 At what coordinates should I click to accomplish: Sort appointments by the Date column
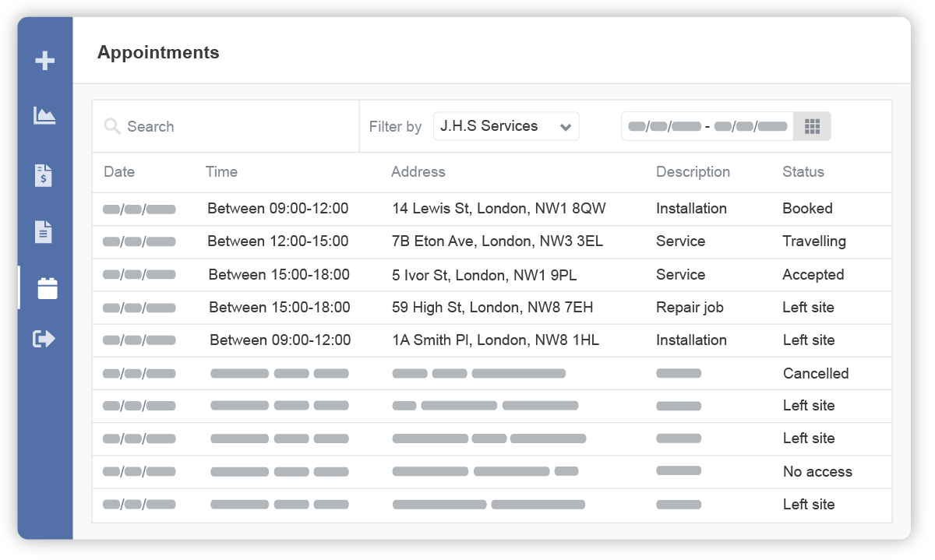119,172
